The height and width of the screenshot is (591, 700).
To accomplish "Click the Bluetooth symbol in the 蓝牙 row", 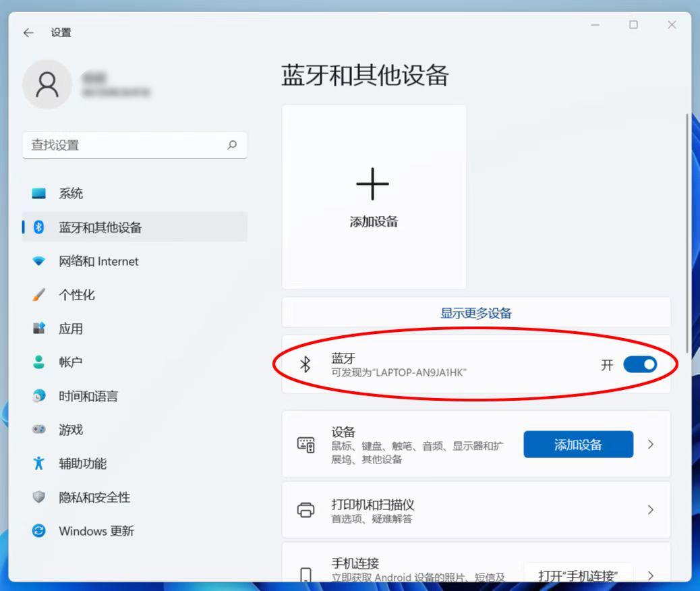I will click(305, 364).
